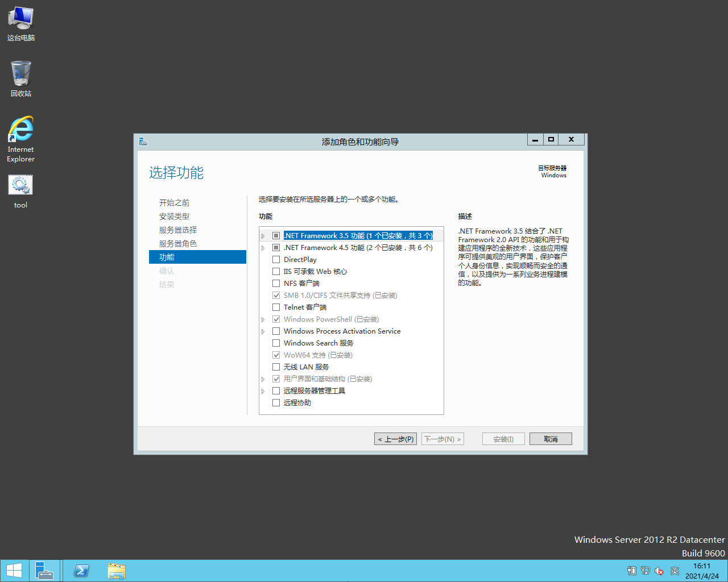Go to the 服务器角色 wizard step
The image size is (728, 582).
click(178, 244)
